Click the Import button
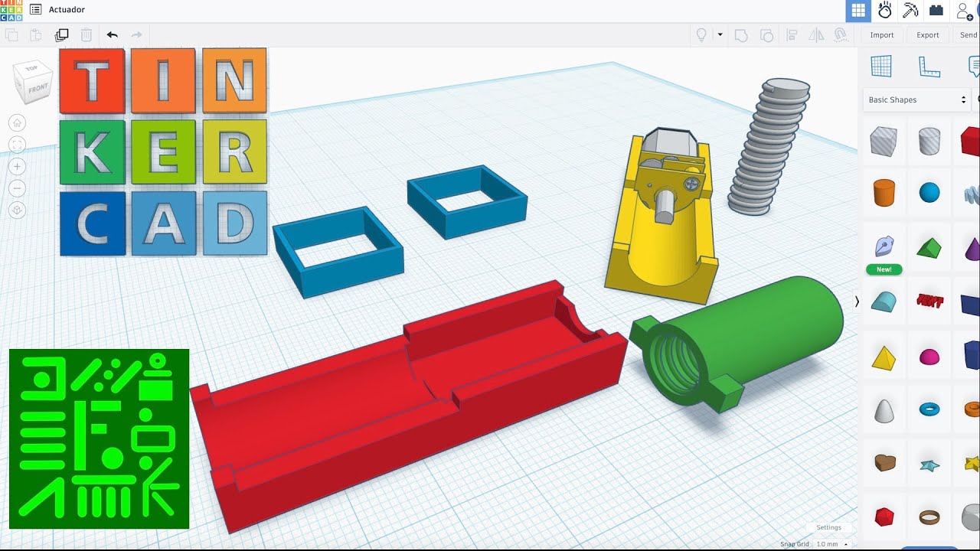Viewport: 980px width, 551px height. (x=882, y=34)
